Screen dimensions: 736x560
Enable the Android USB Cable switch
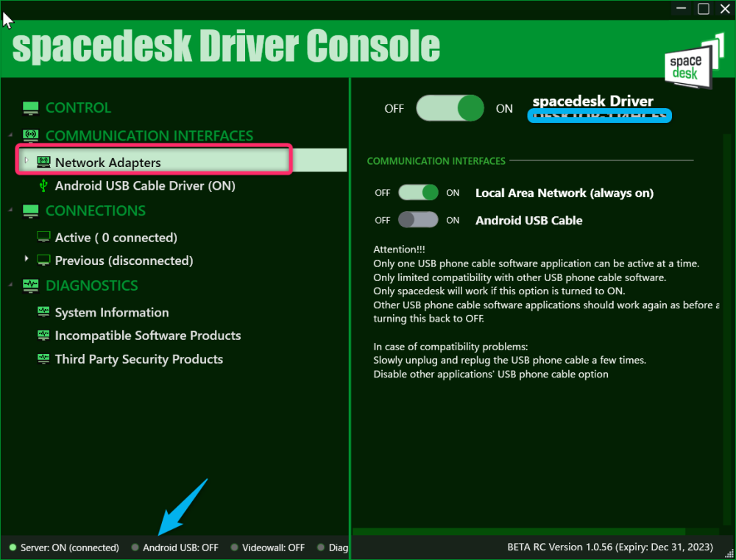418,220
